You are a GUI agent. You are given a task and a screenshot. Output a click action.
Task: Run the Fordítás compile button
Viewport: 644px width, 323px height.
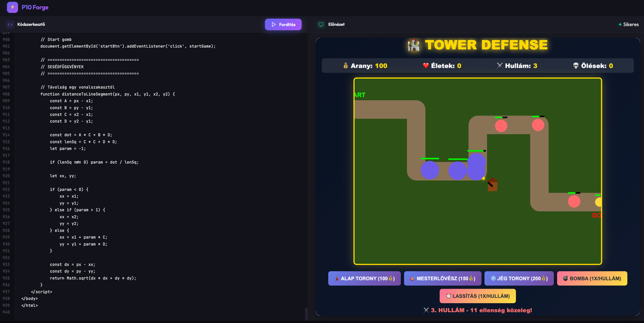point(283,25)
